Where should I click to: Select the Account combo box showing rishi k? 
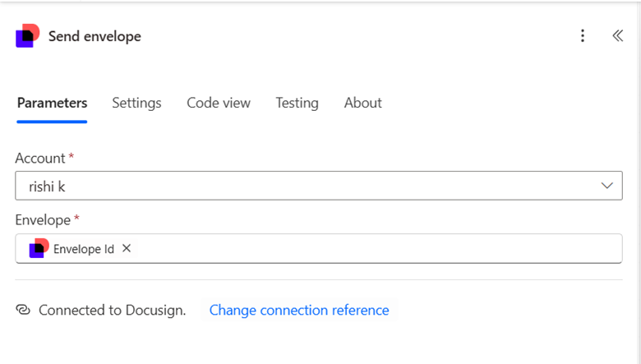point(304,186)
